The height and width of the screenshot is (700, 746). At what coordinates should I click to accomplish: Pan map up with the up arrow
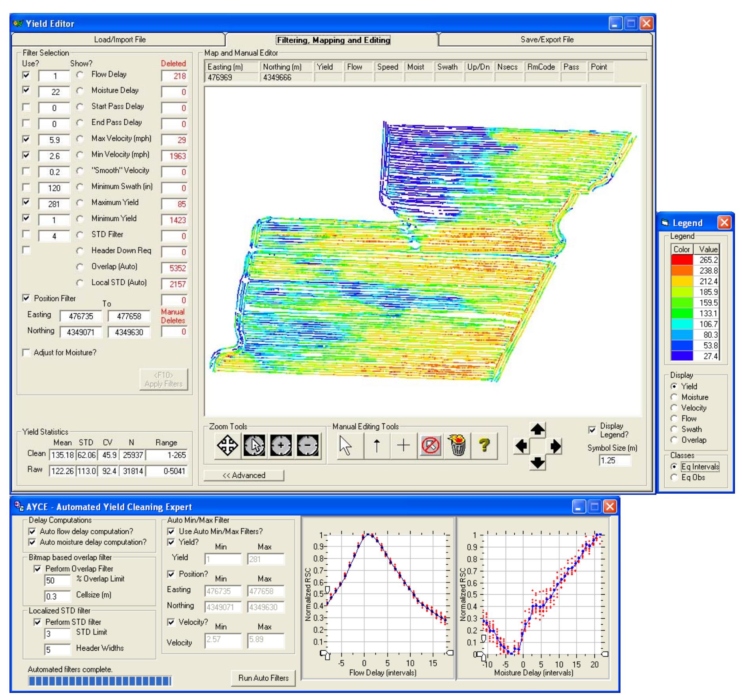tap(538, 430)
